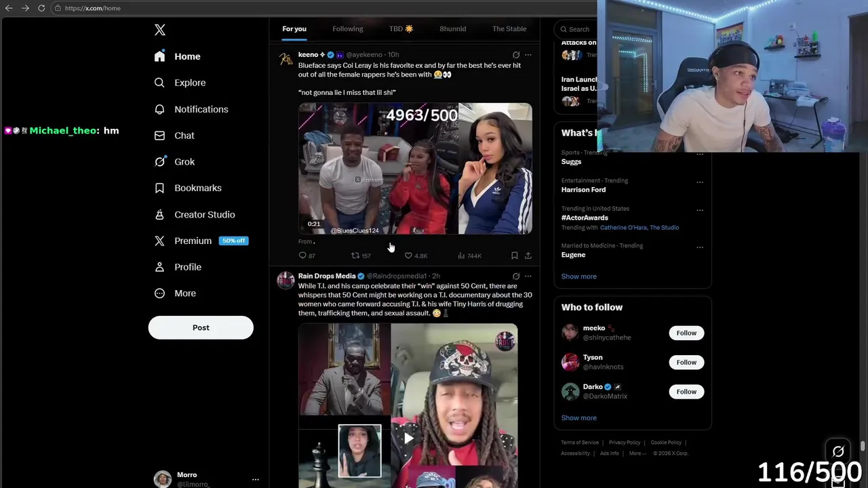868x488 pixels.
Task: Expand More menu in sidebar
Action: pos(175,293)
